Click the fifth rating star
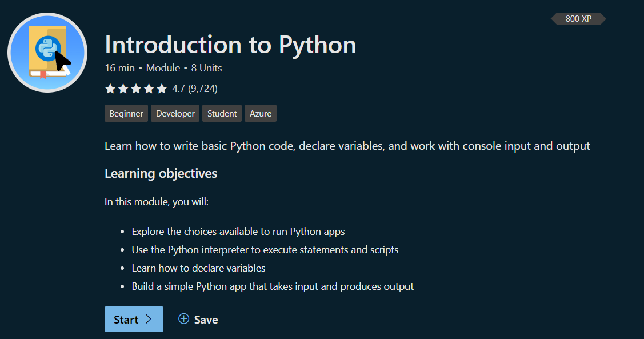Screen dimensions: 644x339 (x=162, y=89)
